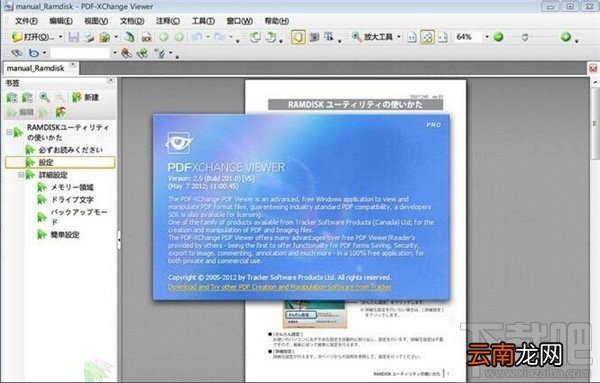Select the Snapshot camera tool

[x=314, y=37]
